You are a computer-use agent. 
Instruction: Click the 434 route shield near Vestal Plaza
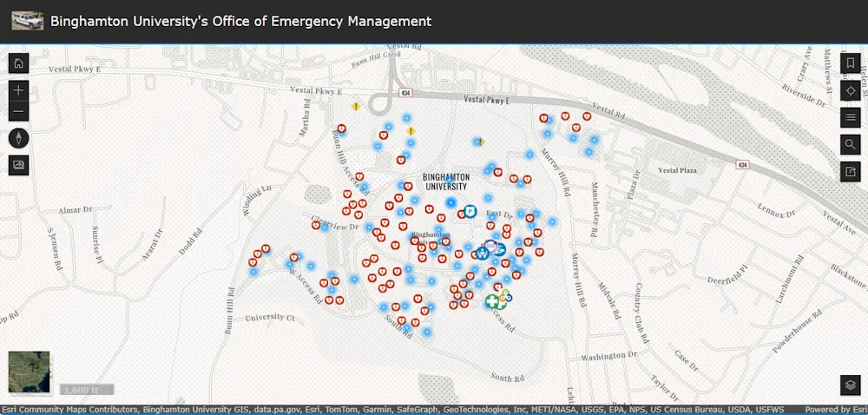coord(742,165)
